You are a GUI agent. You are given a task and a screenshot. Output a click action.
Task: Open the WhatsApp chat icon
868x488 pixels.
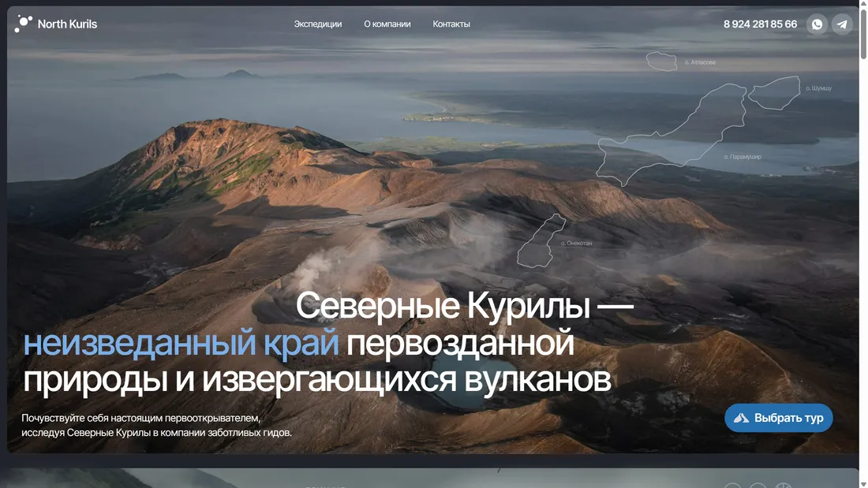tap(817, 24)
